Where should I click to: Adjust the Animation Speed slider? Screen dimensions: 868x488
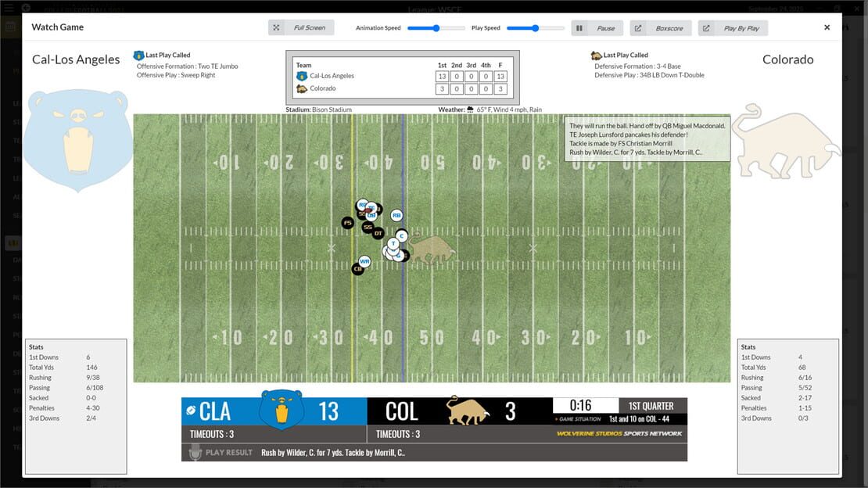(436, 27)
